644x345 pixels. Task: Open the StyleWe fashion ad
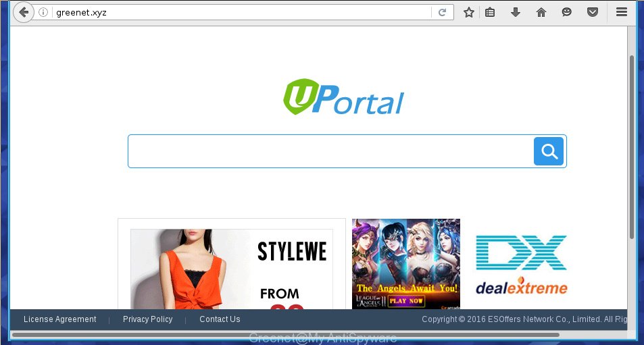[232, 264]
